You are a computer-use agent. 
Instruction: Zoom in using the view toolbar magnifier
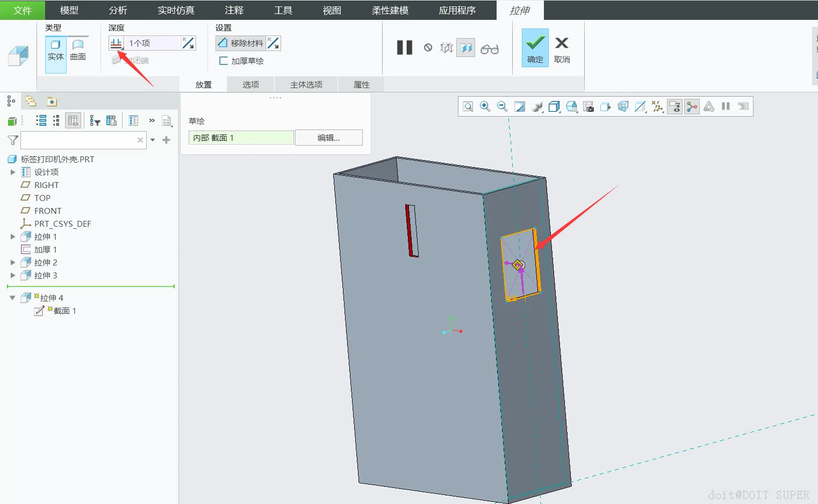click(x=485, y=106)
